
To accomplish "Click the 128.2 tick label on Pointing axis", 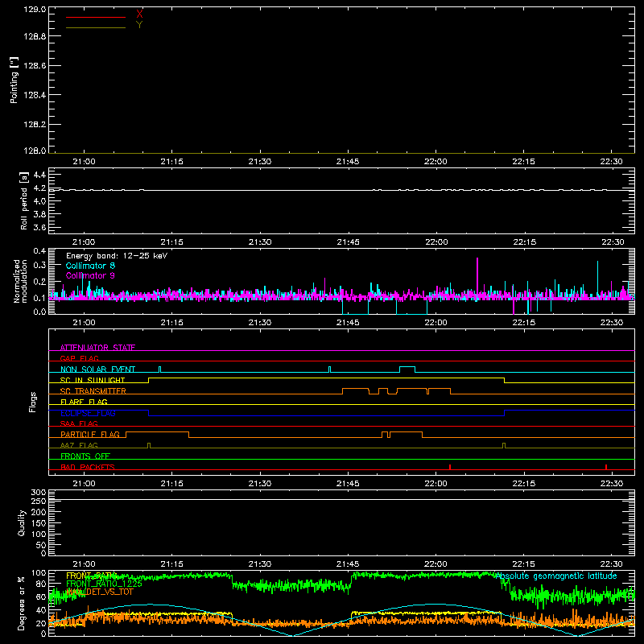I will coord(35,125).
